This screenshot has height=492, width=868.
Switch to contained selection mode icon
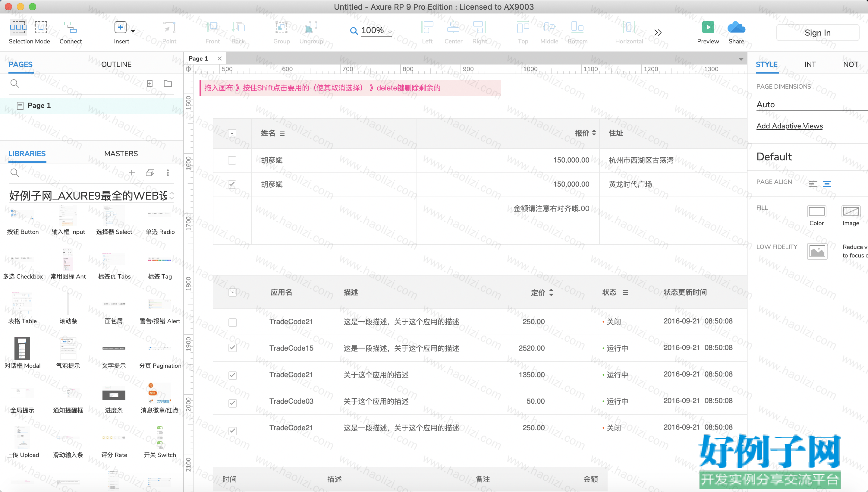pos(41,27)
